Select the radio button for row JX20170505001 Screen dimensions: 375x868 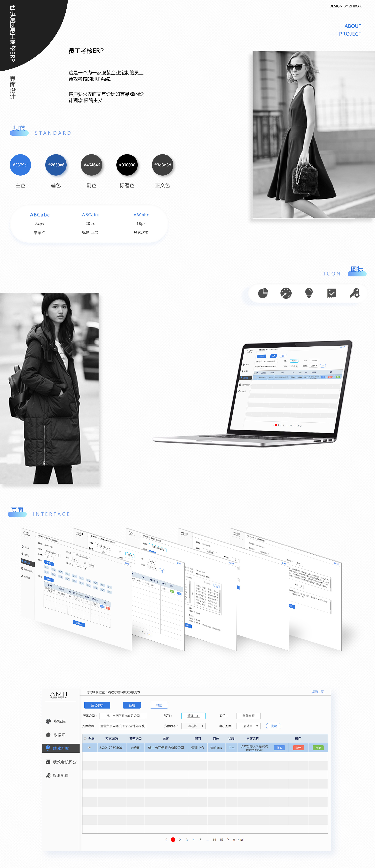point(89,748)
